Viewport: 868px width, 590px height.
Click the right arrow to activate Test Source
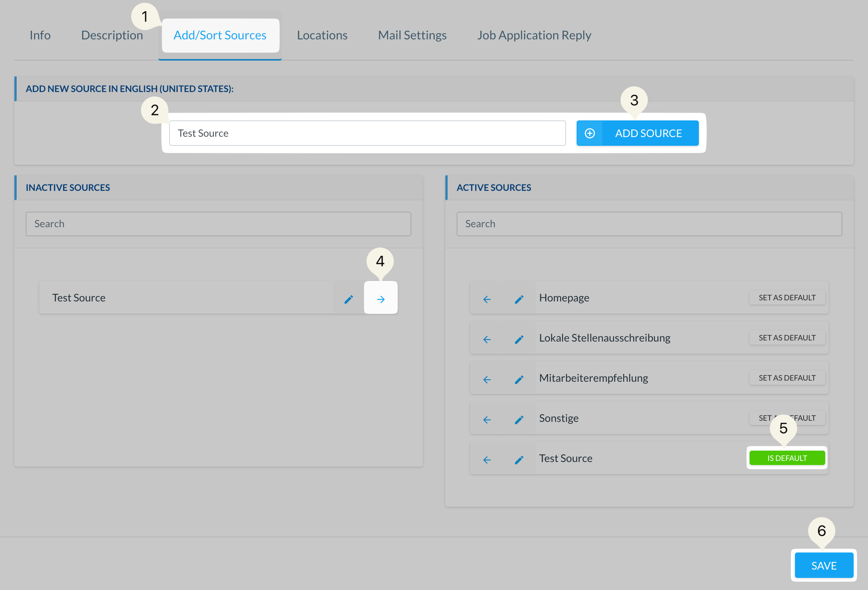(381, 299)
